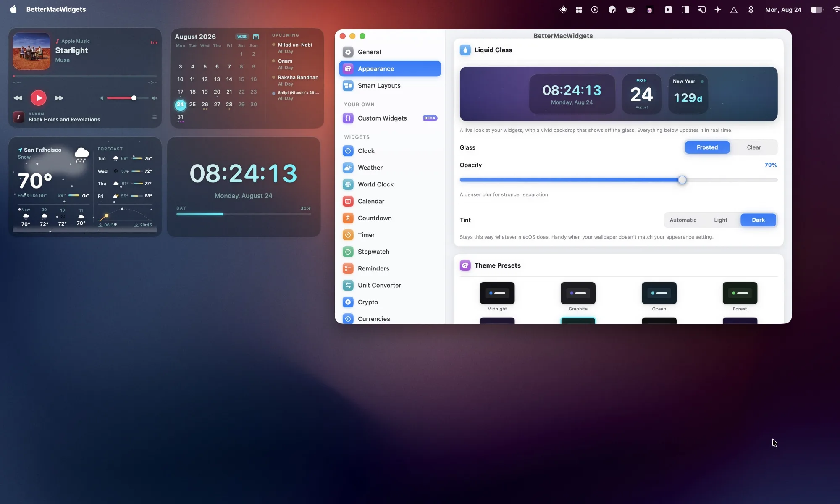Set the Tint to Automatic

click(683, 220)
